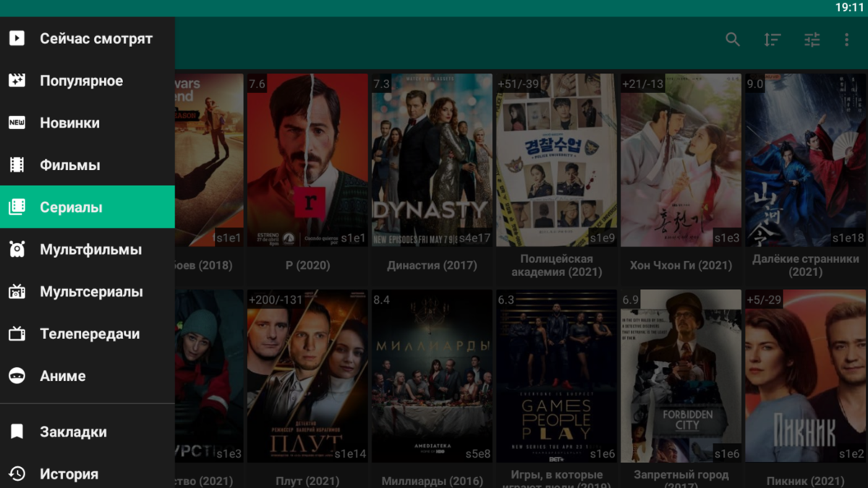Click the film strip icon beside Фильмы
This screenshot has width=868, height=488.
(x=17, y=165)
